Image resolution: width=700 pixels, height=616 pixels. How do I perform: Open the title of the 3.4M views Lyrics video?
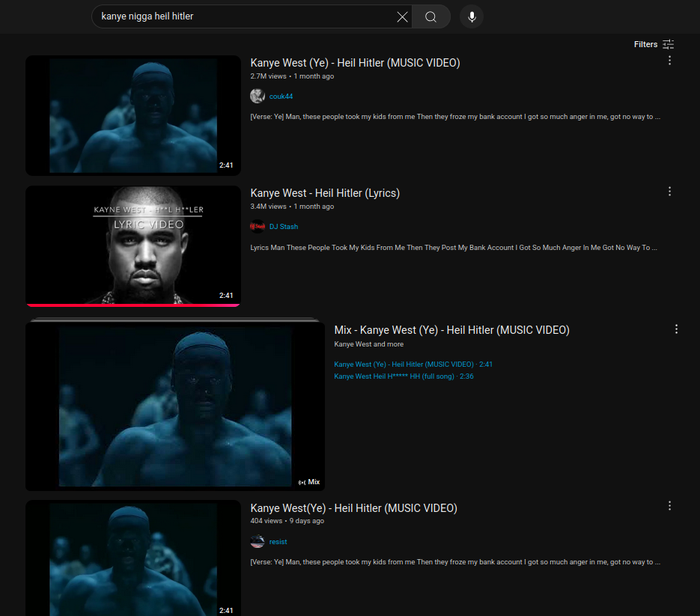pos(325,193)
